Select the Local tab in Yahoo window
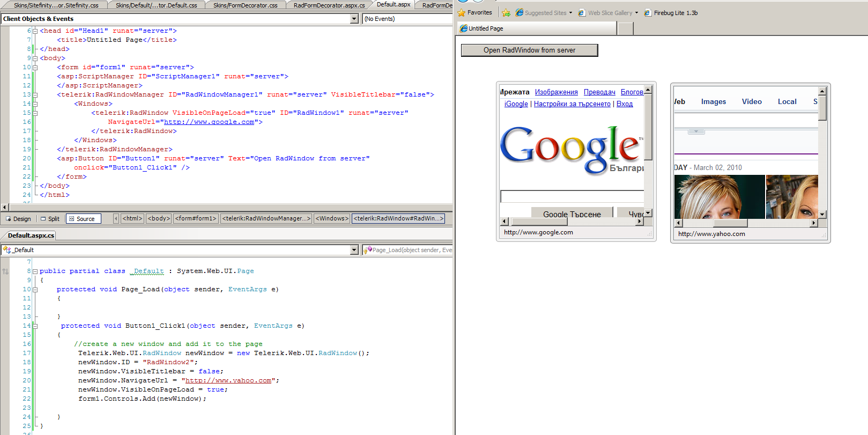This screenshot has width=868, height=435. (x=787, y=102)
